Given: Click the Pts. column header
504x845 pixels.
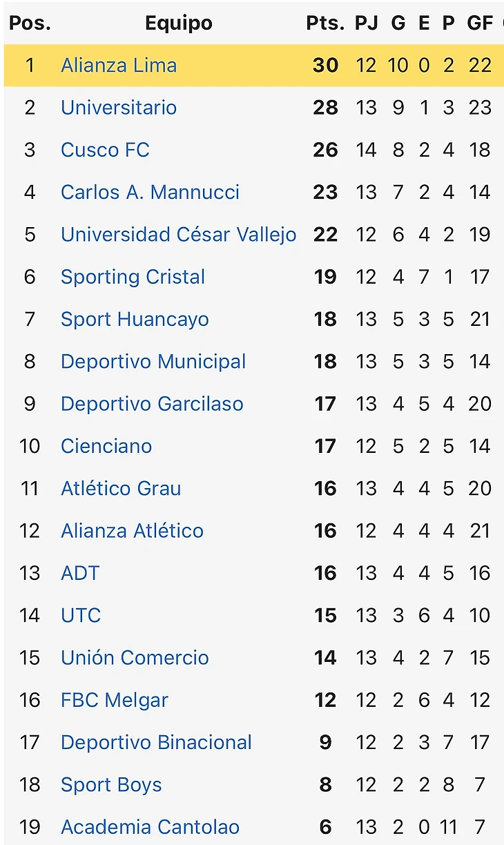Looking at the screenshot, I should 325,23.
